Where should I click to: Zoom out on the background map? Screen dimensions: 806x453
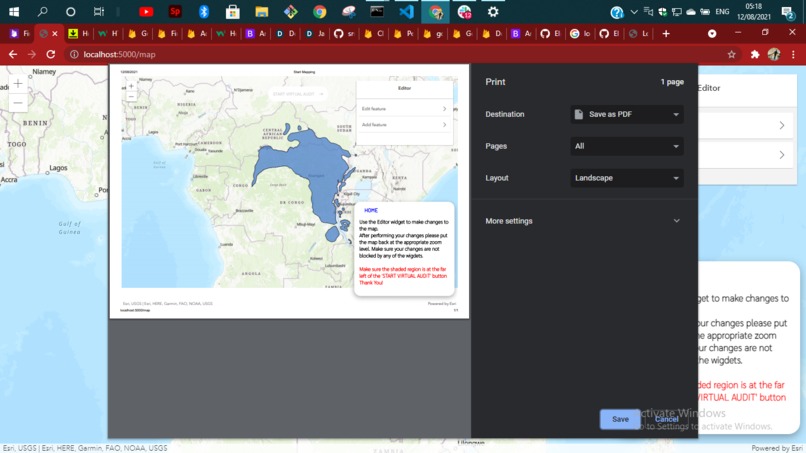click(x=18, y=103)
